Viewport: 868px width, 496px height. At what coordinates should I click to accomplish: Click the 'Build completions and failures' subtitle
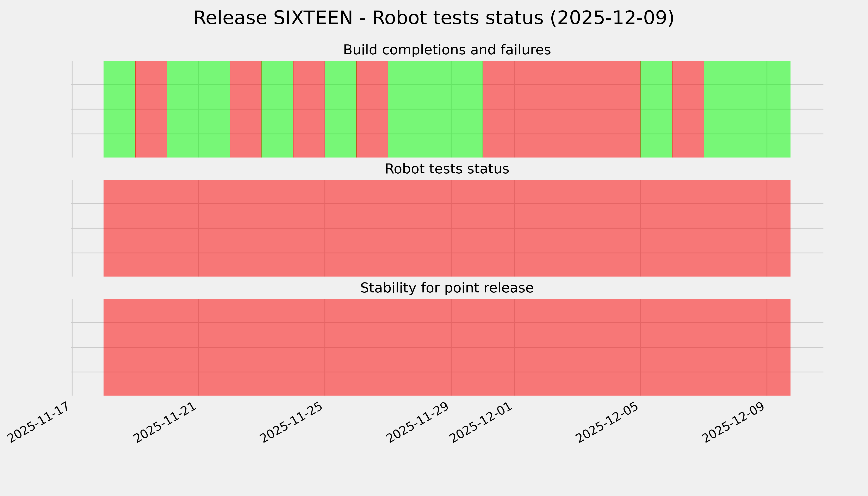[x=447, y=50]
